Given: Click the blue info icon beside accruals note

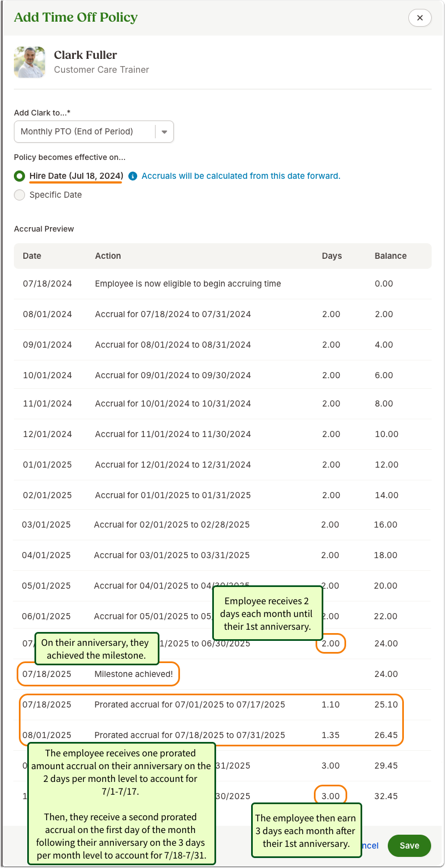Looking at the screenshot, I should 133,176.
